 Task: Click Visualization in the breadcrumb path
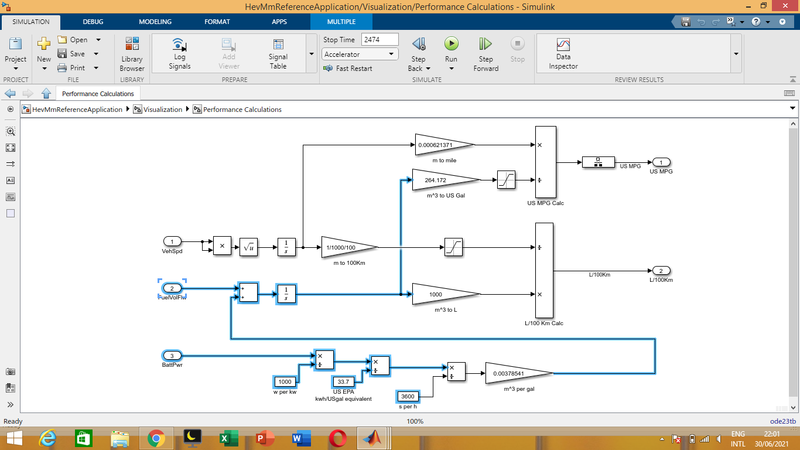point(162,109)
